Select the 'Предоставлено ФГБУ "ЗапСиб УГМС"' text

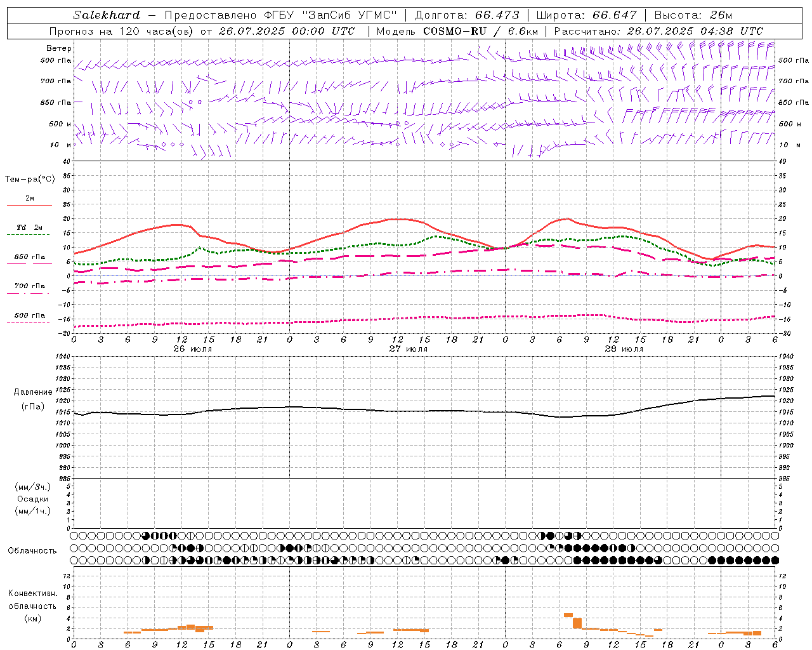pyautogui.click(x=280, y=15)
